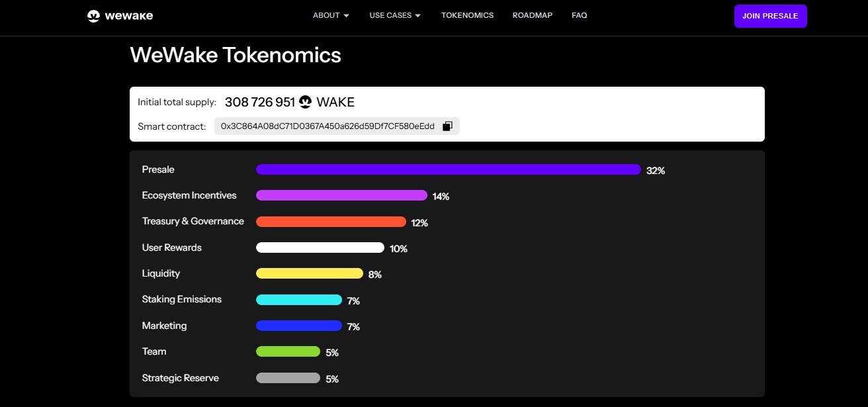Select the magenta Ecosystem Incentives bar

point(341,195)
